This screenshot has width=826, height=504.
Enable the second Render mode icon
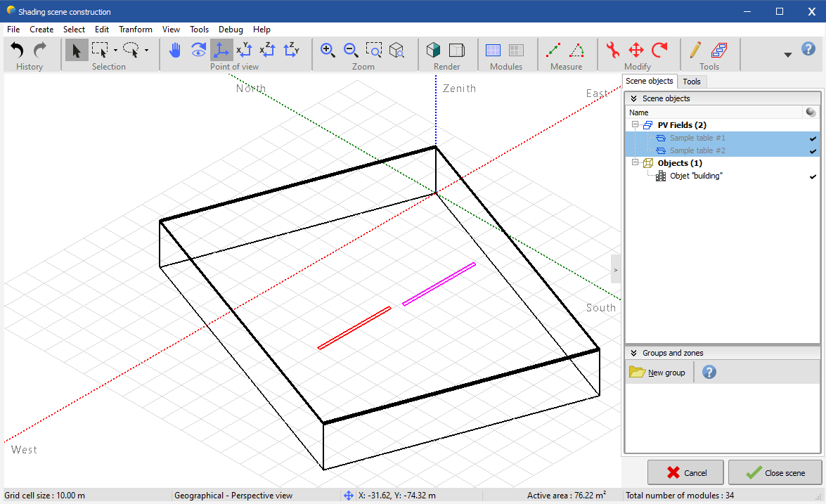[457, 50]
